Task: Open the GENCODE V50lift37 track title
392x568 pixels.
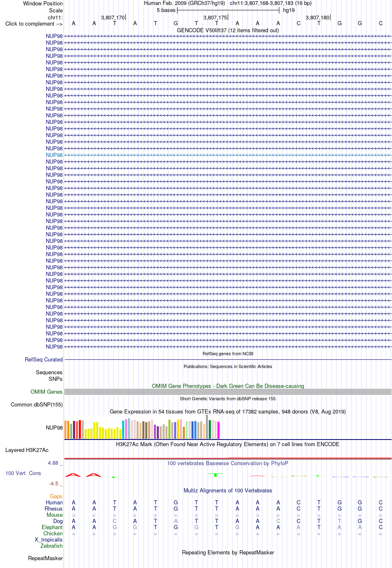Action: point(228,30)
